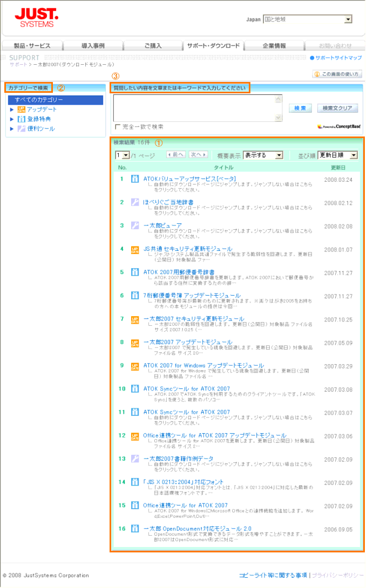Open the 7桁郵便番号簿 アップデートモジュール link
Viewport: 367px width, 588px height.
192,296
